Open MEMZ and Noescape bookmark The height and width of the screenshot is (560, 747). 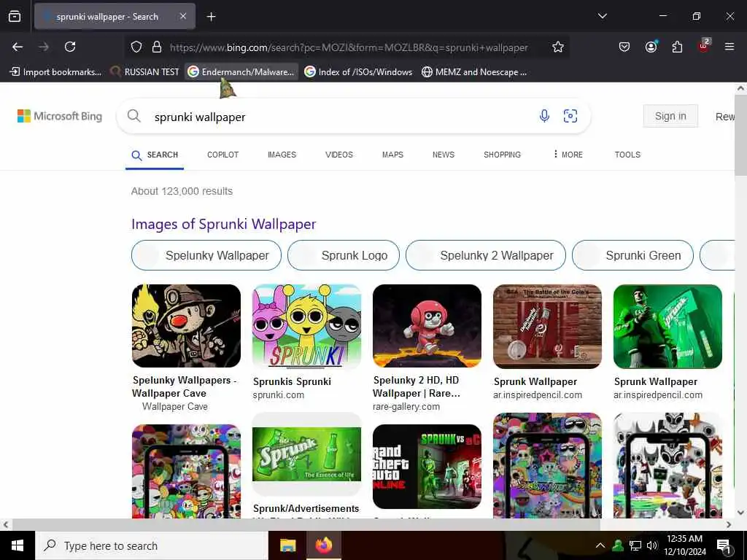[x=474, y=72]
